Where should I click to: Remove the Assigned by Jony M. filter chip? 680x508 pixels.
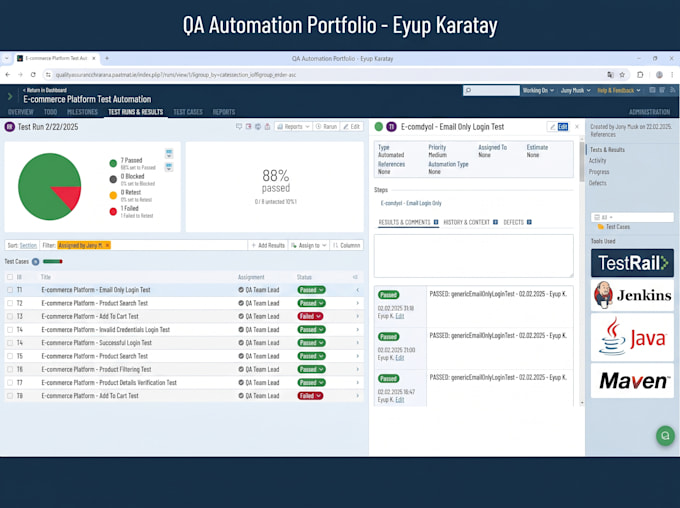coord(108,246)
